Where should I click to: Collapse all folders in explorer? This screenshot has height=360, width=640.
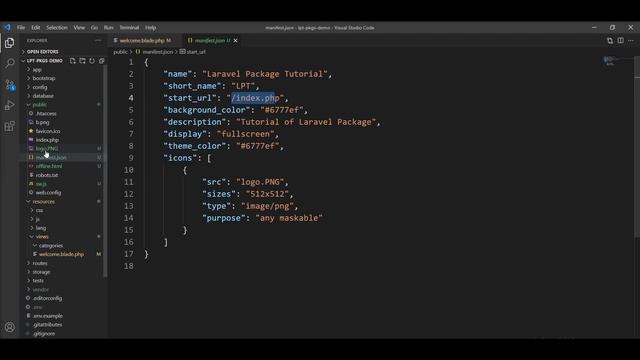(x=101, y=61)
